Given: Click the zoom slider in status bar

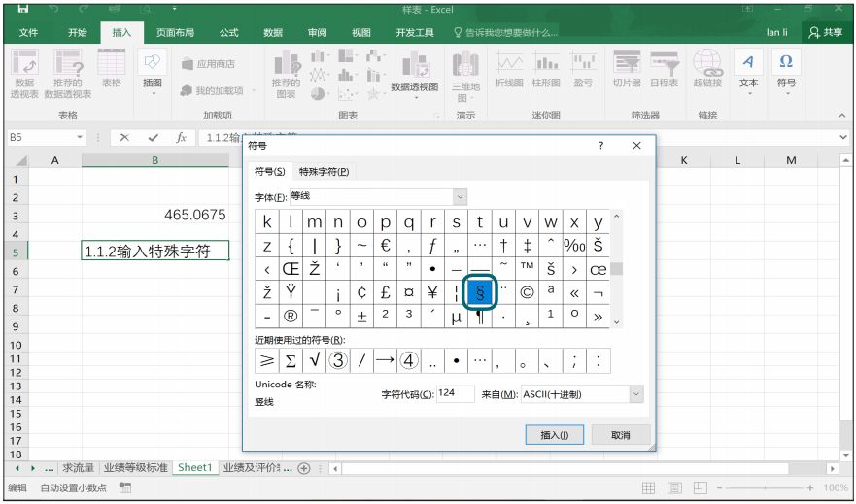Looking at the screenshot, I should coord(765,487).
